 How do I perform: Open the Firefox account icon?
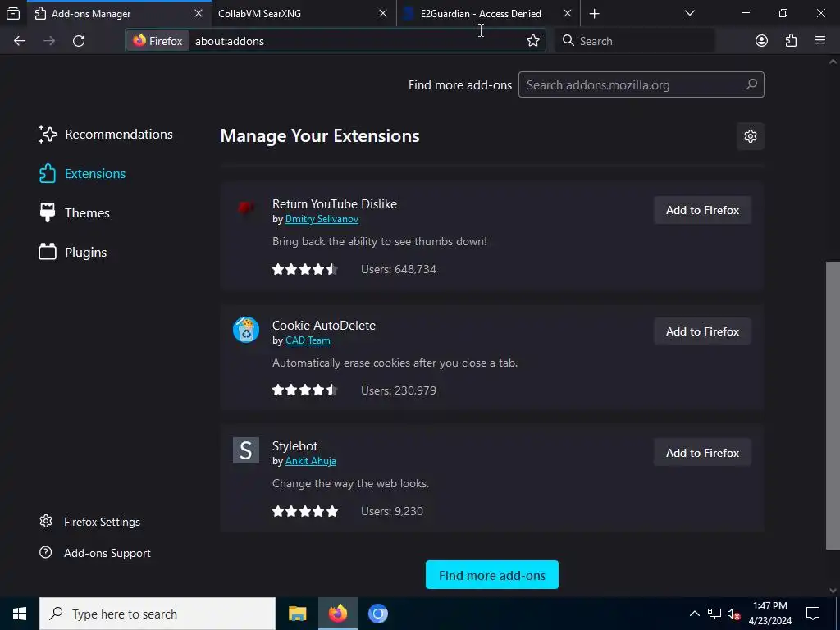coord(761,41)
